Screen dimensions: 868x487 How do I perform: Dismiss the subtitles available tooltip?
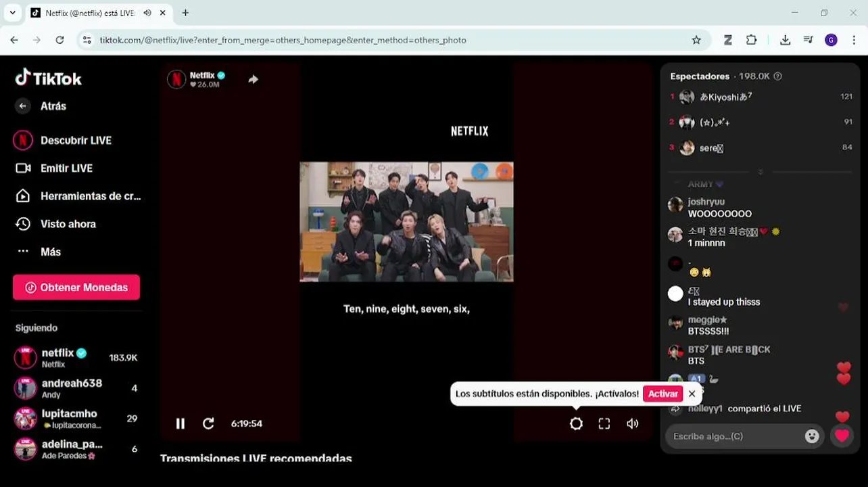click(692, 394)
